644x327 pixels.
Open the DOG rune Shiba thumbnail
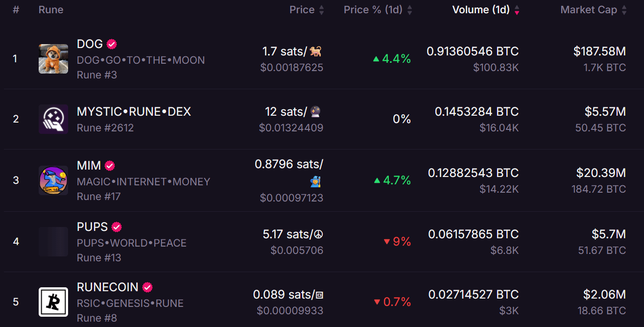[x=53, y=59]
